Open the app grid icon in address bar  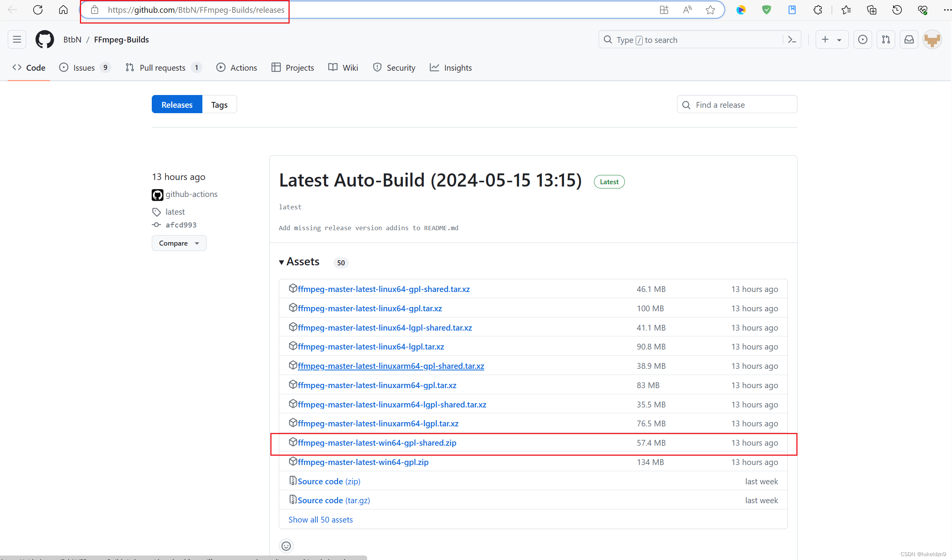[x=664, y=10]
